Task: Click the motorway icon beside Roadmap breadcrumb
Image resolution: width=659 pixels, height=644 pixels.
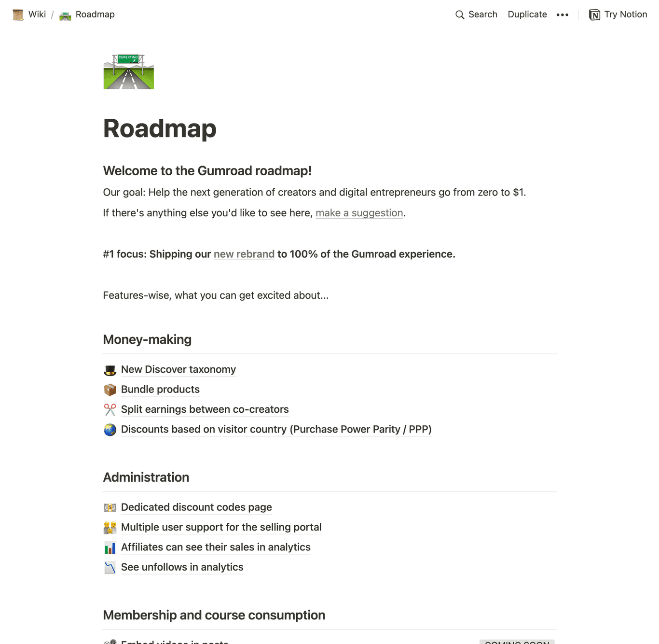Action: click(x=65, y=15)
